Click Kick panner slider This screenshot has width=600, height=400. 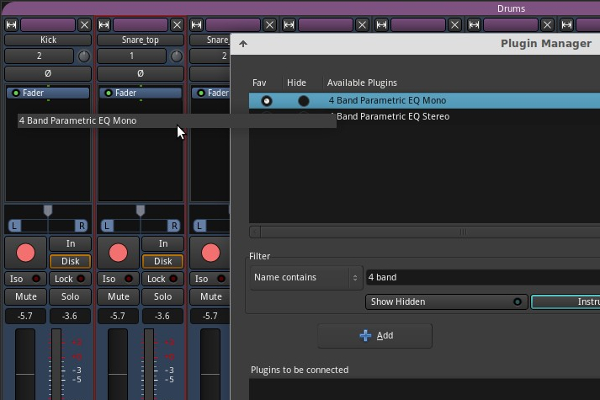click(x=48, y=220)
